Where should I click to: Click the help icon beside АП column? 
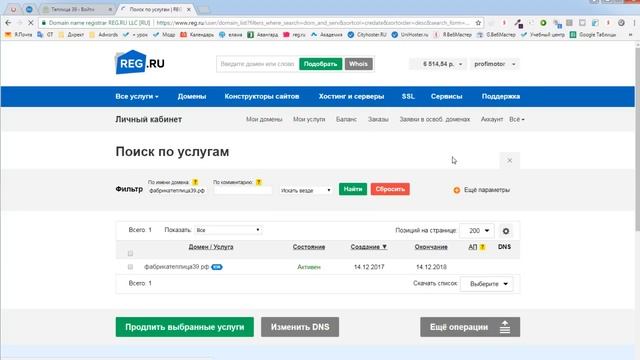tap(482, 247)
